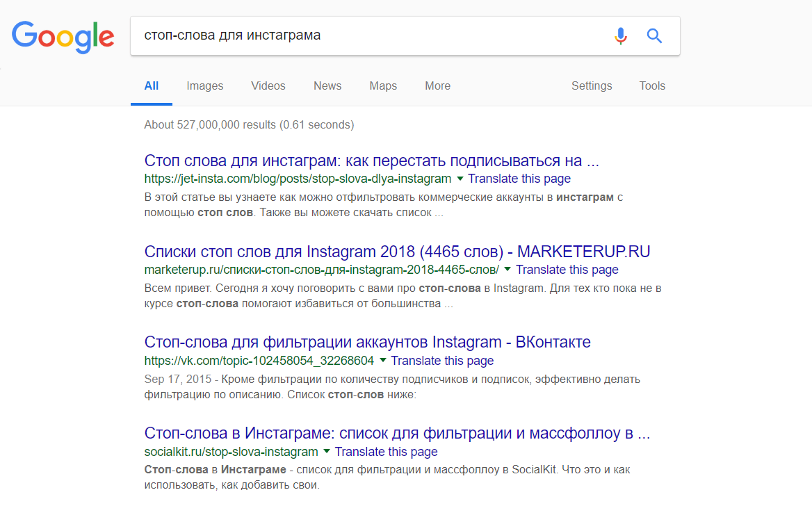Image resolution: width=812 pixels, height=506 pixels.
Task: Click the socialkit.ru green URL text
Action: 231,452
